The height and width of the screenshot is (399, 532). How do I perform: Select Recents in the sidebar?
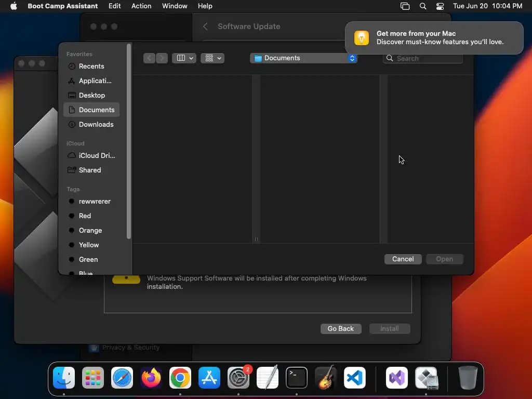click(x=91, y=66)
